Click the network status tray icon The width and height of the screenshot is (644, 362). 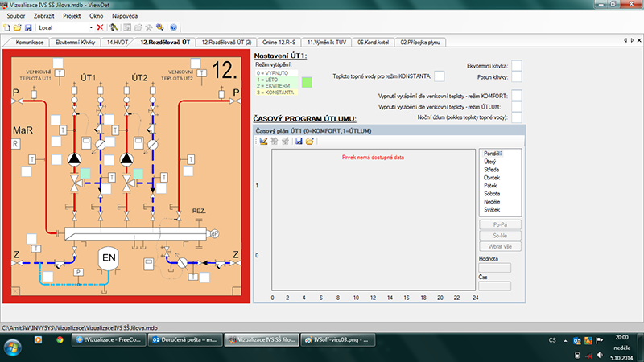(588, 355)
